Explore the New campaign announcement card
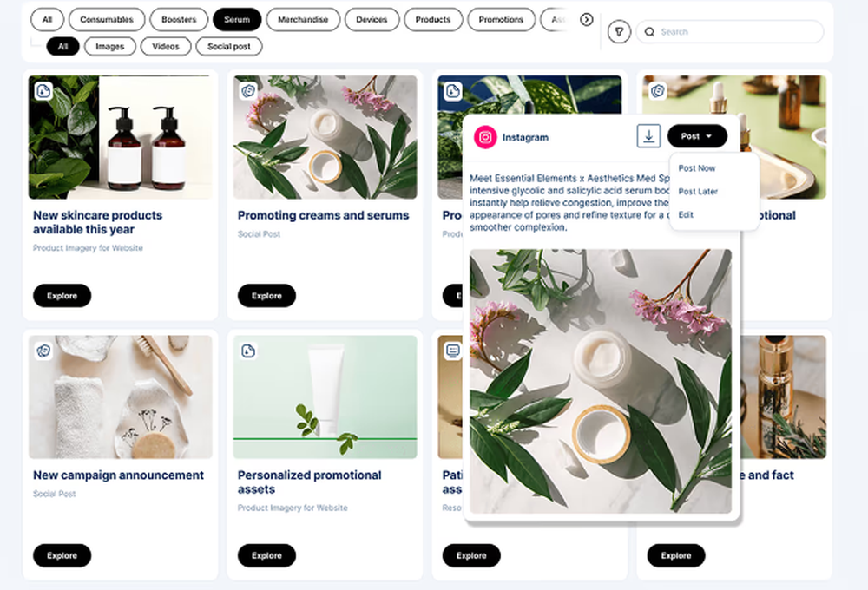 (62, 555)
